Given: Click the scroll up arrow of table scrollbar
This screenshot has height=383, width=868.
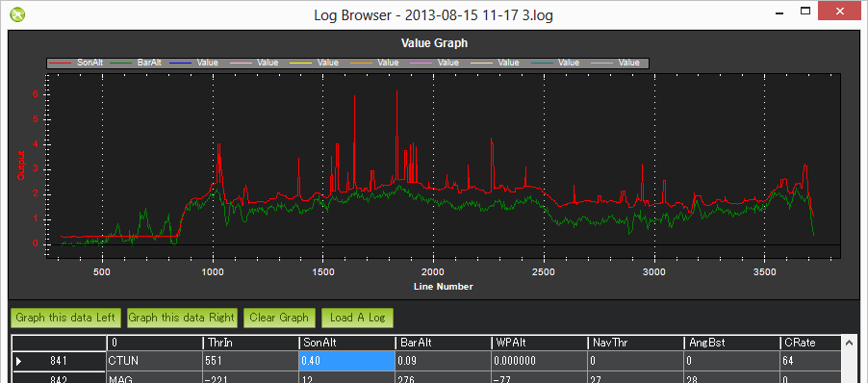Looking at the screenshot, I should [x=849, y=343].
